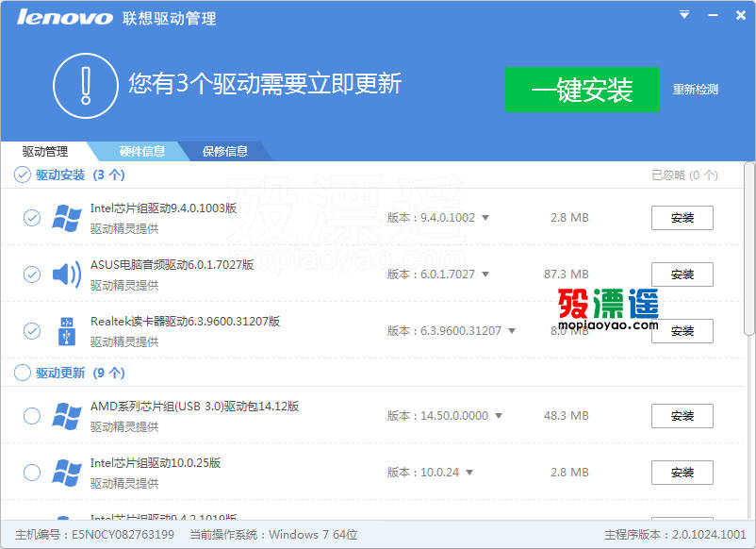
Task: Check Intel芯片组驱动10.0.25版
Action: pyautogui.click(x=32, y=473)
